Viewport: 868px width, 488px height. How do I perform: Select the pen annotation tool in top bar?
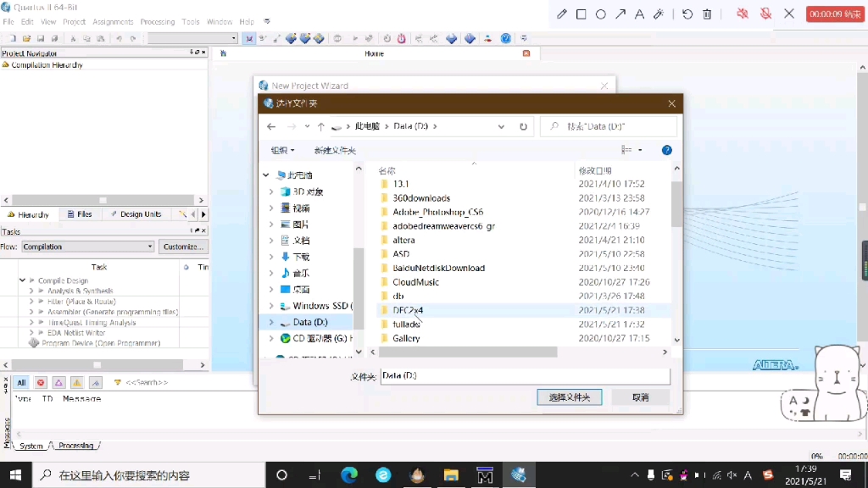point(562,14)
